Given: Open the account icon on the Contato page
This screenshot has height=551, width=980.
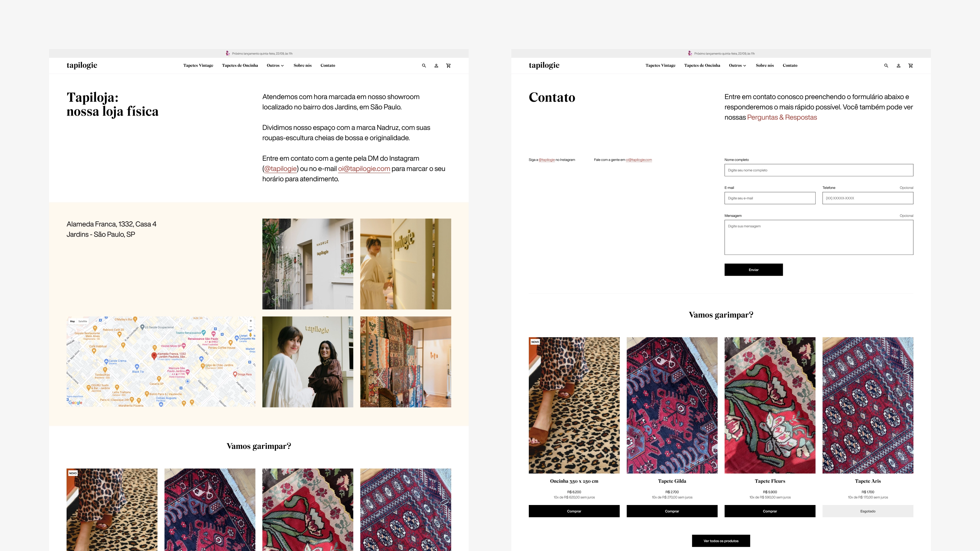Looking at the screenshot, I should click(x=899, y=65).
